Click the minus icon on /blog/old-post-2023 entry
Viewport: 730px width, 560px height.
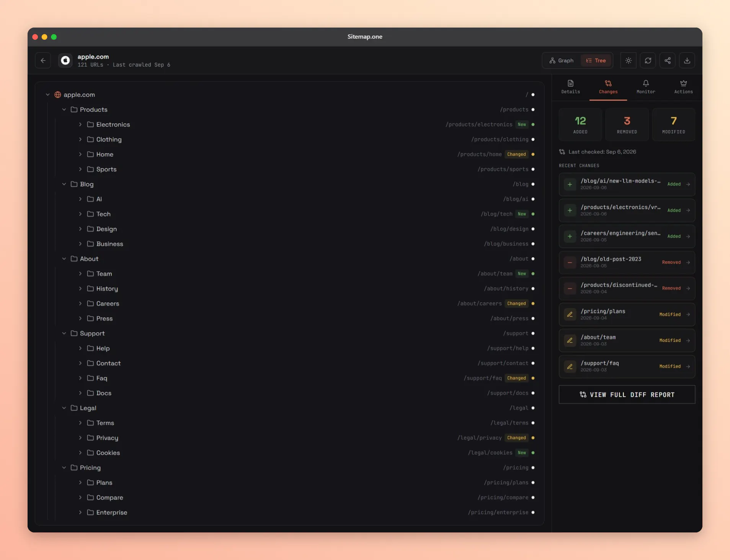(570, 262)
